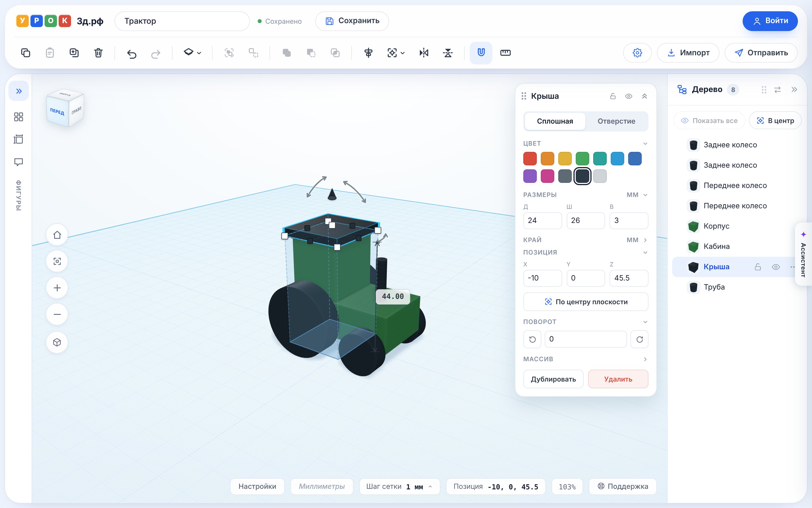Expand the КРАЙ section
Image resolution: width=812 pixels, height=508 pixels.
pos(645,240)
